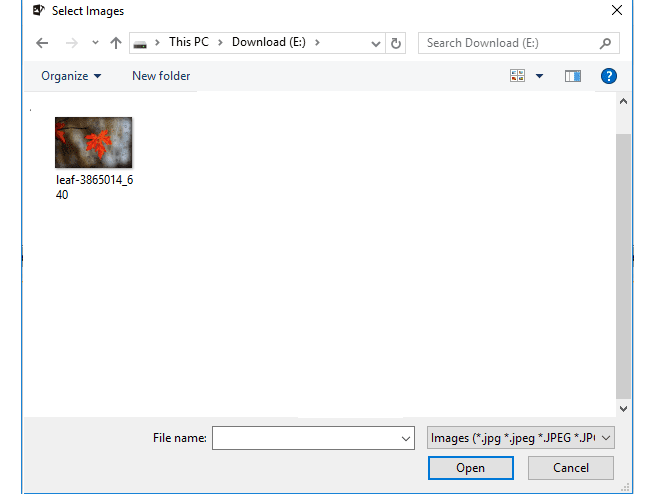The height and width of the screenshot is (500, 662).
Task: Open Help with the question mark
Action: pyautogui.click(x=608, y=76)
